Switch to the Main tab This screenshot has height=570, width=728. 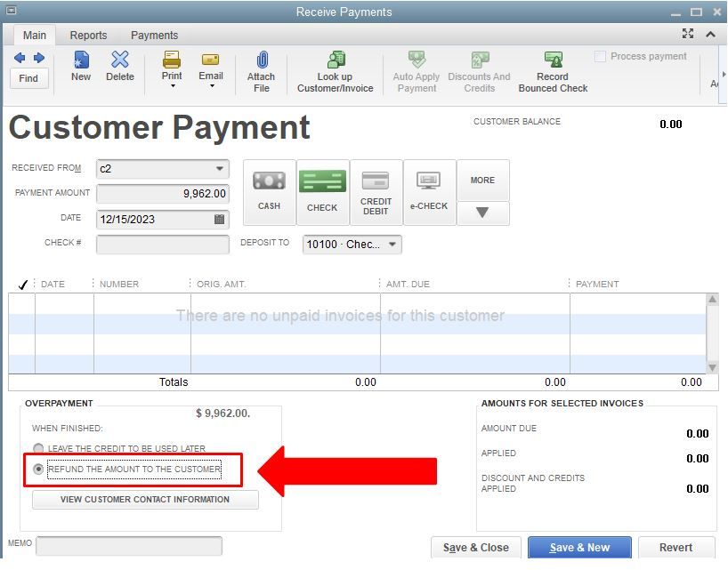[35, 36]
